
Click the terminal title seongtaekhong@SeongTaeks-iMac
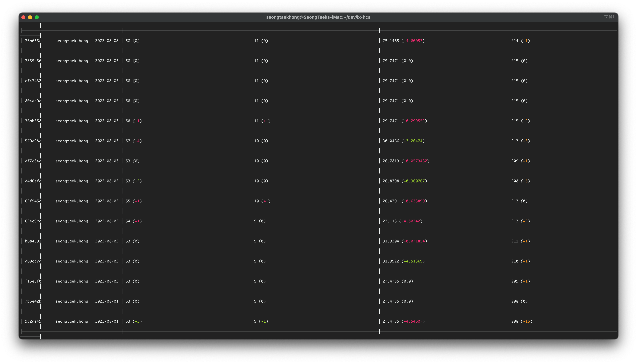(x=318, y=17)
